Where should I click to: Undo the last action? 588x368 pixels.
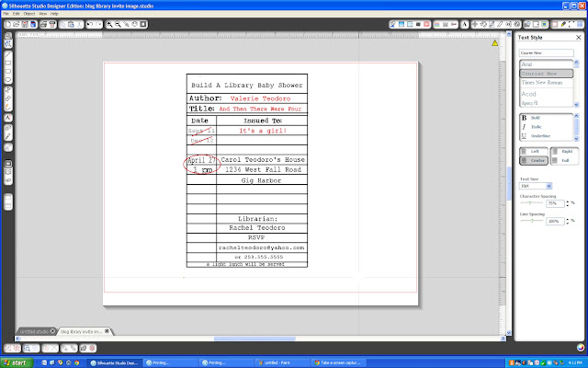pyautogui.click(x=90, y=25)
